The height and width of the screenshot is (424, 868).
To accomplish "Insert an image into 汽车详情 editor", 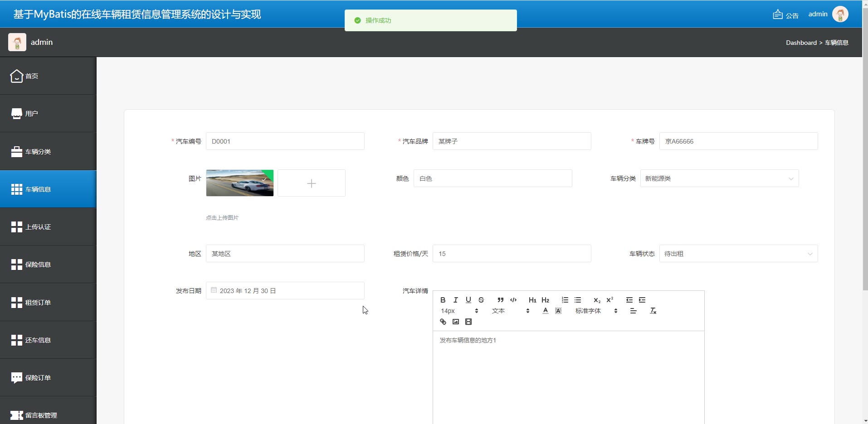I will (456, 322).
